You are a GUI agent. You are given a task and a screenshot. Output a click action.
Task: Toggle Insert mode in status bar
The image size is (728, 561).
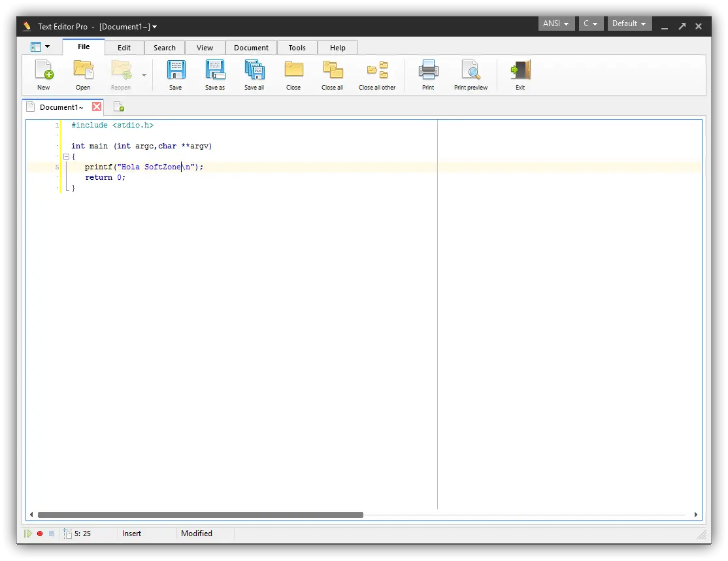[x=131, y=534]
